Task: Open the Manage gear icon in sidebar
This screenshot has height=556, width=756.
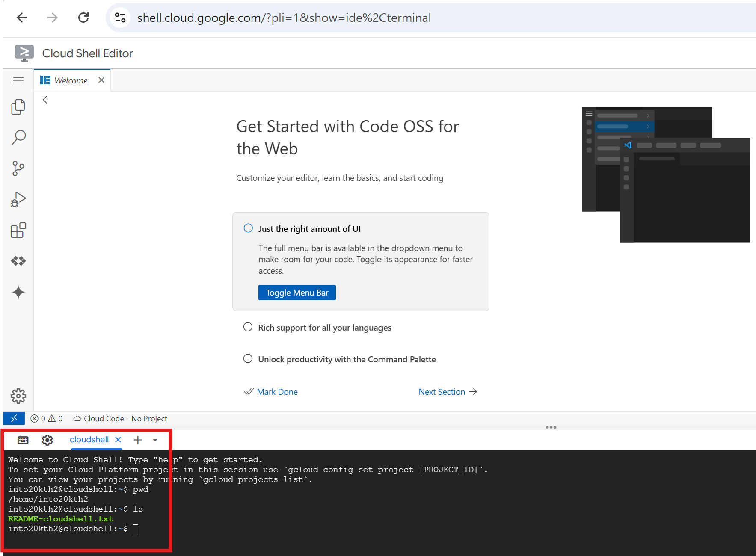Action: [x=18, y=396]
